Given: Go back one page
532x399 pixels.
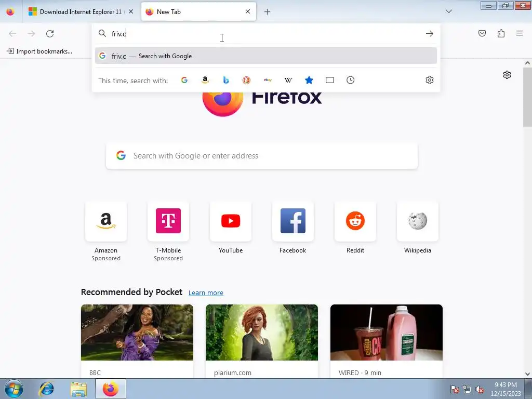Looking at the screenshot, I should click(12, 34).
